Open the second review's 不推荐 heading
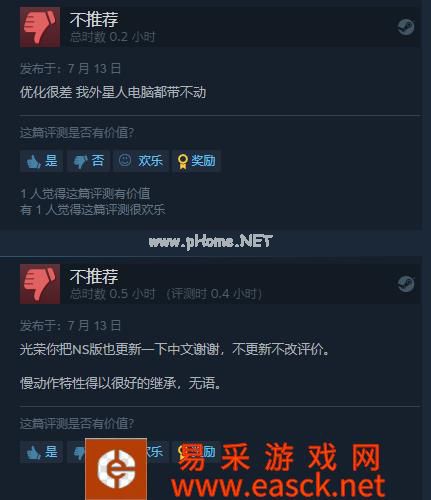This screenshot has width=431, height=500. (94, 277)
